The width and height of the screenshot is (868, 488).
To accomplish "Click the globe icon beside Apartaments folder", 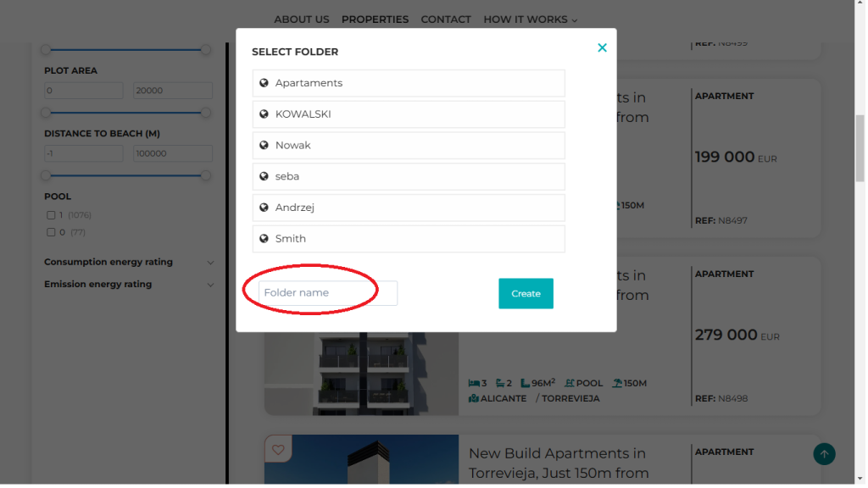I will point(264,83).
